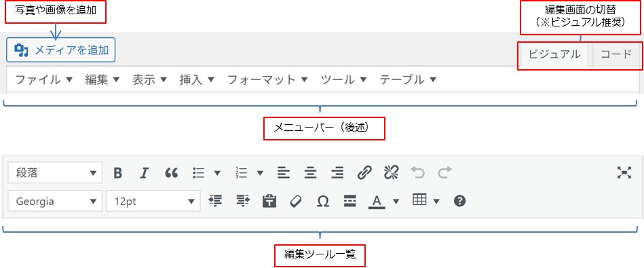Redo the last action

tap(444, 173)
